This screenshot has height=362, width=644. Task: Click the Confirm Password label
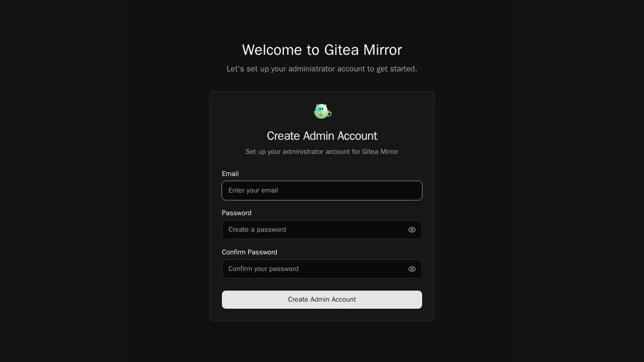pos(250,252)
